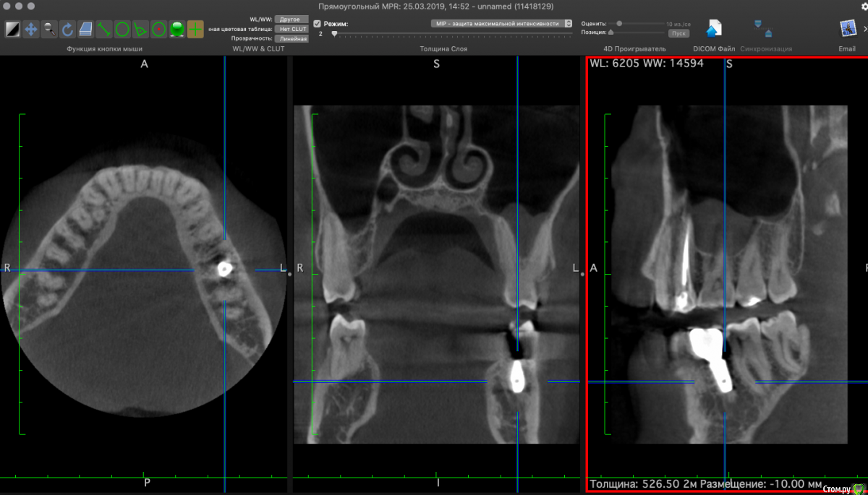Select the green crosshair tool

pos(195,30)
